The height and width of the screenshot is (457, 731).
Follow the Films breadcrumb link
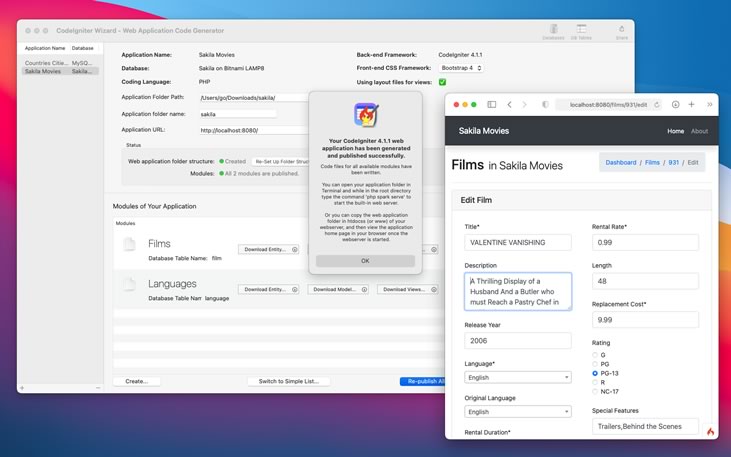[652, 162]
